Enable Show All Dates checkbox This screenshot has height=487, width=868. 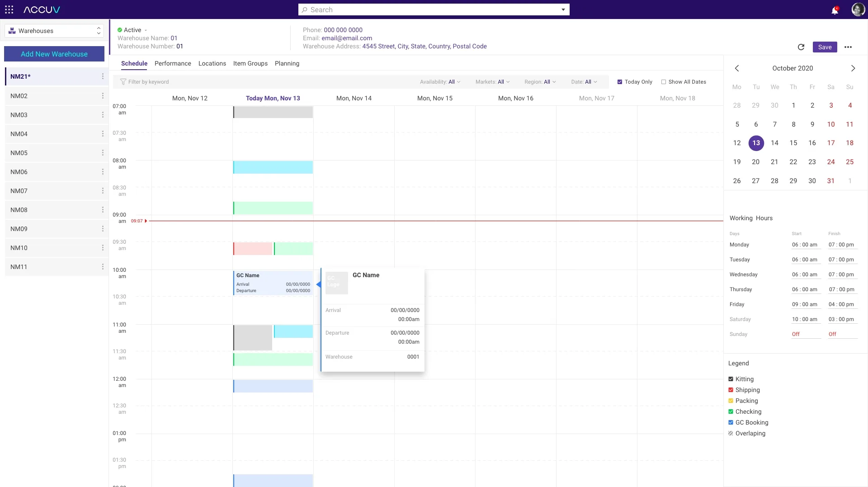[x=664, y=82]
